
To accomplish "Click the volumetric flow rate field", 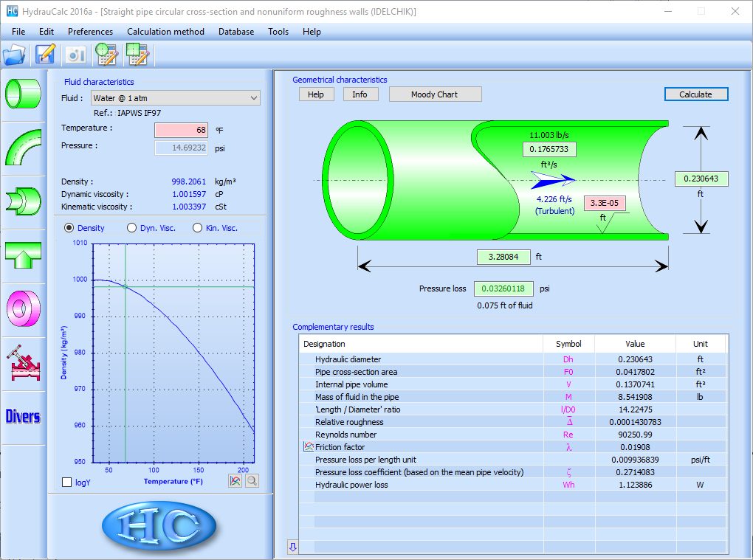I will coord(549,149).
